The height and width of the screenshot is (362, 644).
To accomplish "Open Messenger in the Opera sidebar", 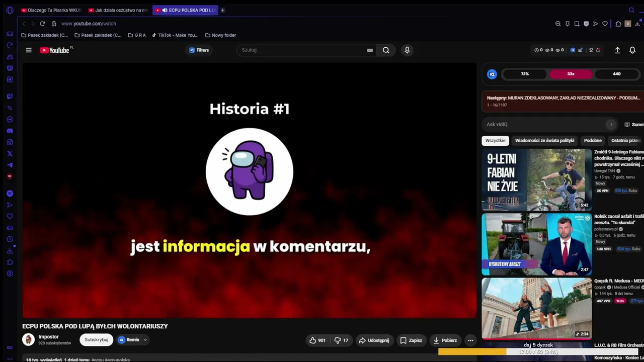I will pos(10,119).
